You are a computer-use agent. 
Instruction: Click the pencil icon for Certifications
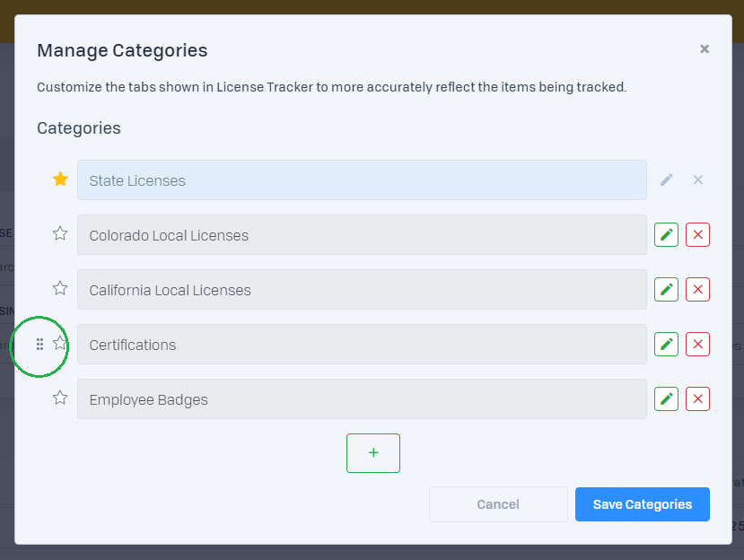coord(666,345)
